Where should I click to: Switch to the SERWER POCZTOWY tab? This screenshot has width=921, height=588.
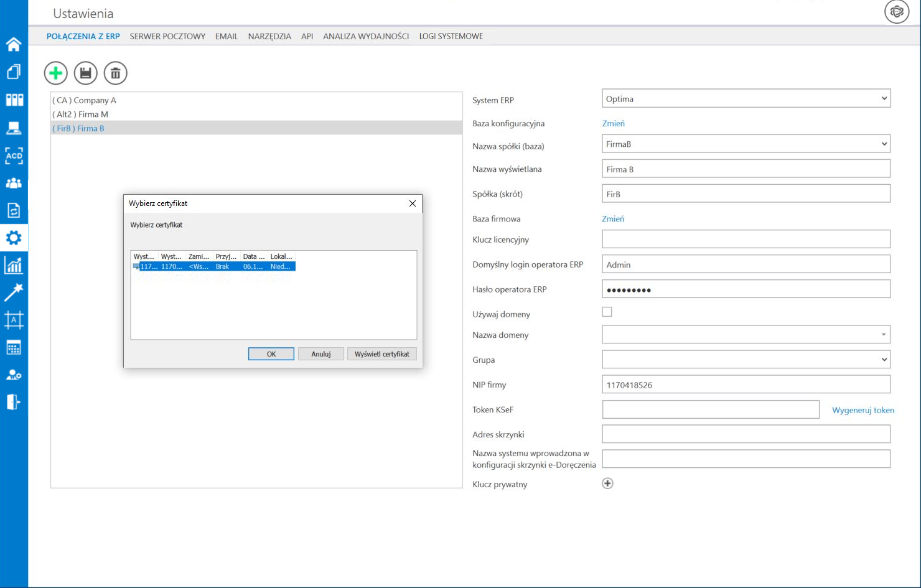[167, 36]
